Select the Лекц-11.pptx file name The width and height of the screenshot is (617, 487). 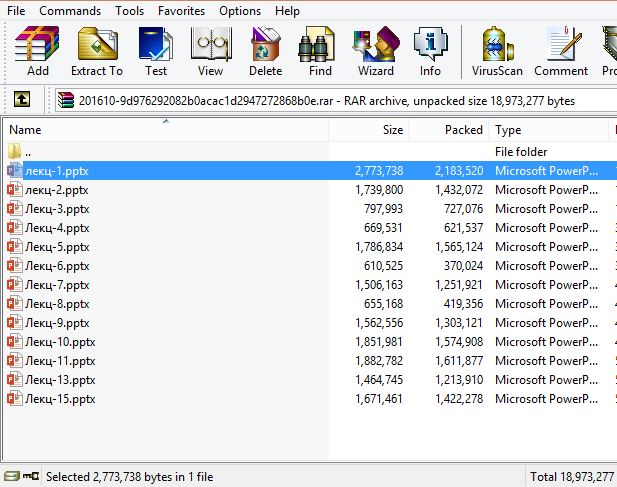pos(60,361)
